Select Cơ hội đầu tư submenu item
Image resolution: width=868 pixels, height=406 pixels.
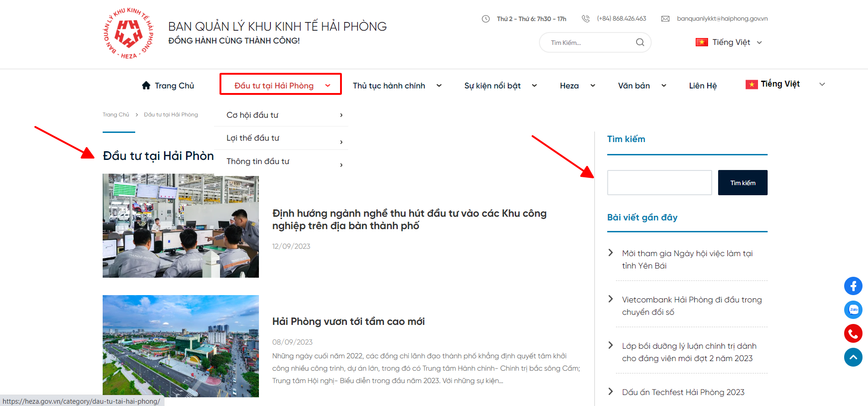coord(253,115)
